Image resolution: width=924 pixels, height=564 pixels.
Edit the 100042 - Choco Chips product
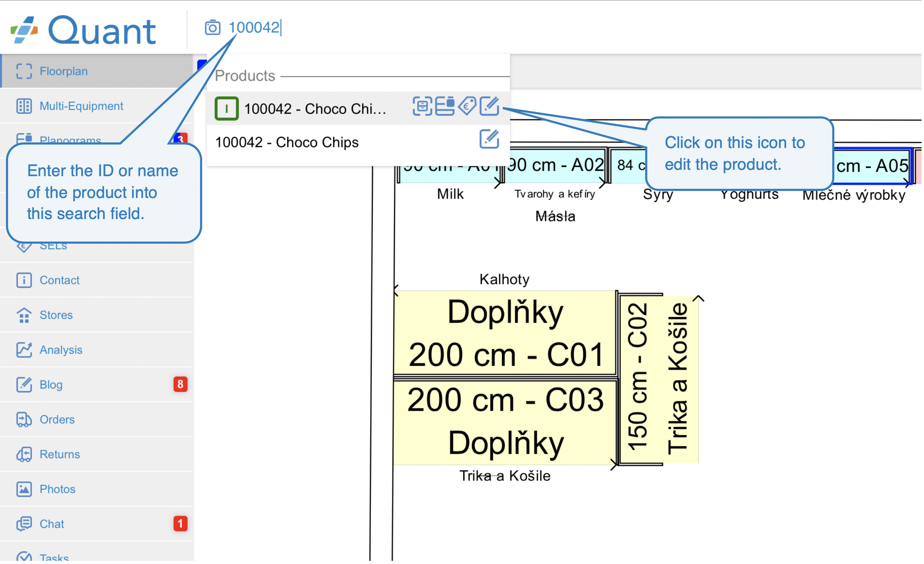point(489,139)
